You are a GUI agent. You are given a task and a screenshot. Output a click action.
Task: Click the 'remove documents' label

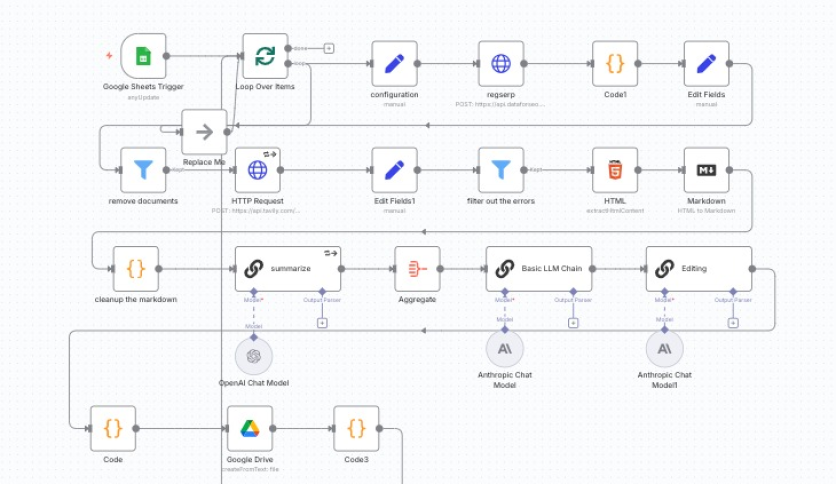point(143,201)
